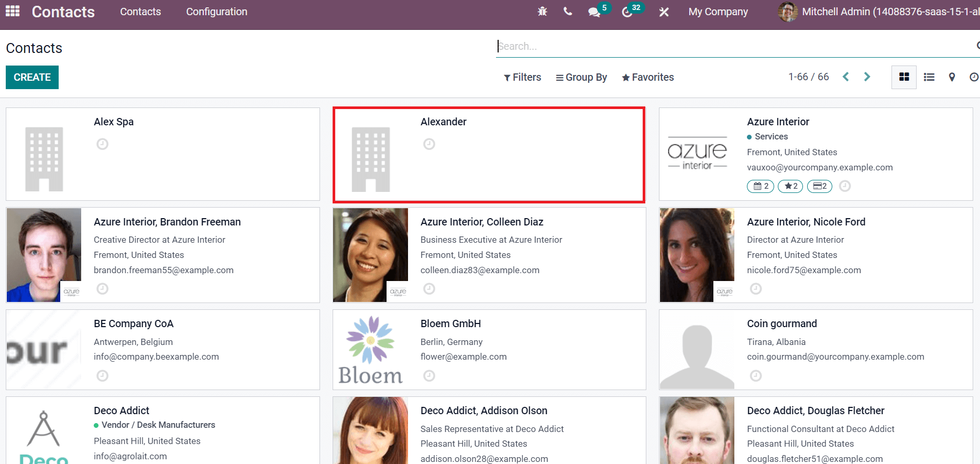Open Deco Addict contact
The height and width of the screenshot is (464, 980).
[x=163, y=430]
